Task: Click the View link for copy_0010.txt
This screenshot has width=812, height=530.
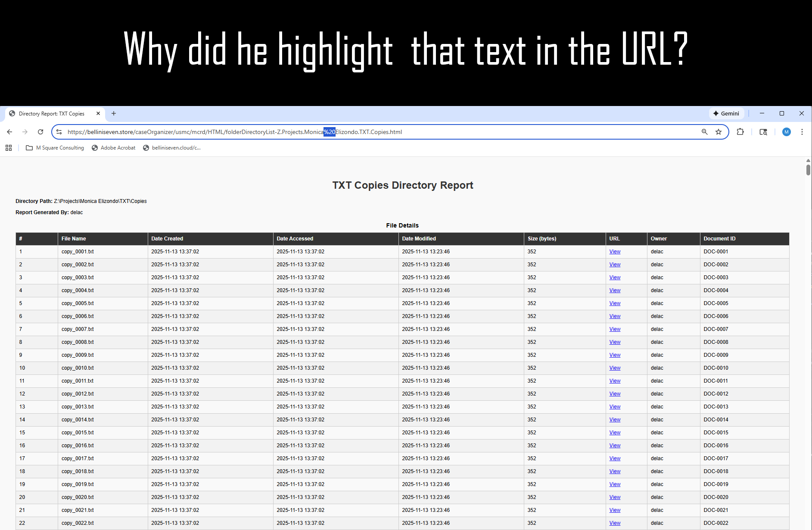Action: click(x=615, y=368)
